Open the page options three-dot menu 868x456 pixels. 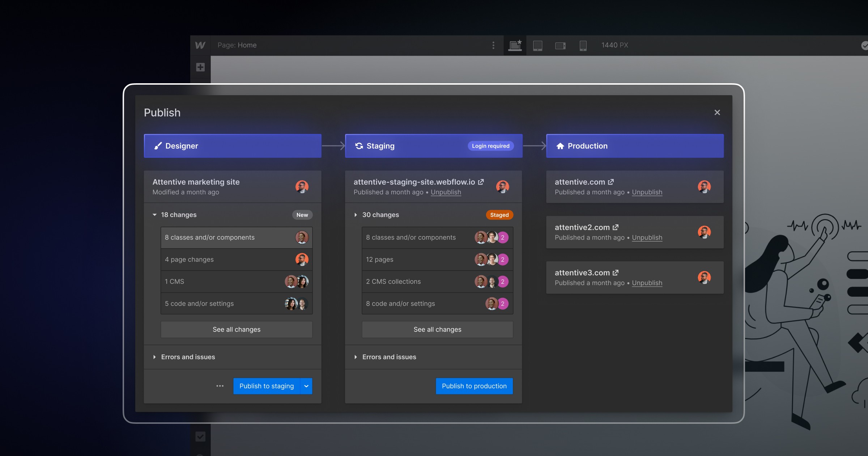493,45
